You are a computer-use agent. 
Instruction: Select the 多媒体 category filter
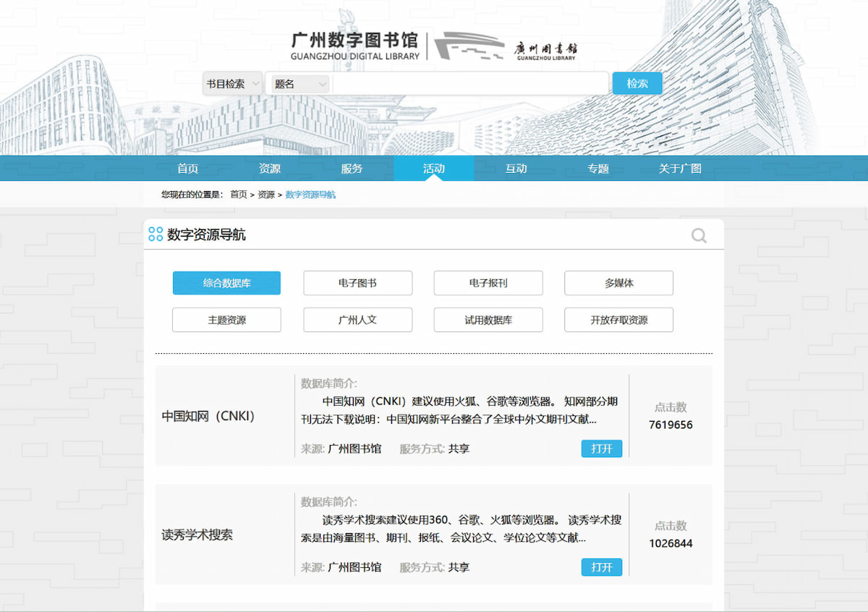click(x=618, y=283)
